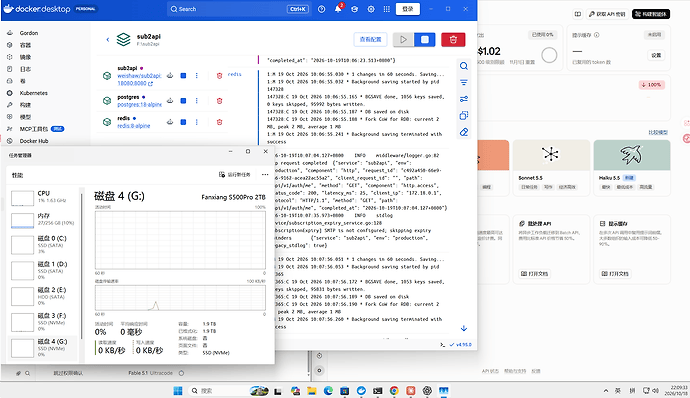
Task: Select the Sonnet 5.5 model card
Action: (x=551, y=168)
